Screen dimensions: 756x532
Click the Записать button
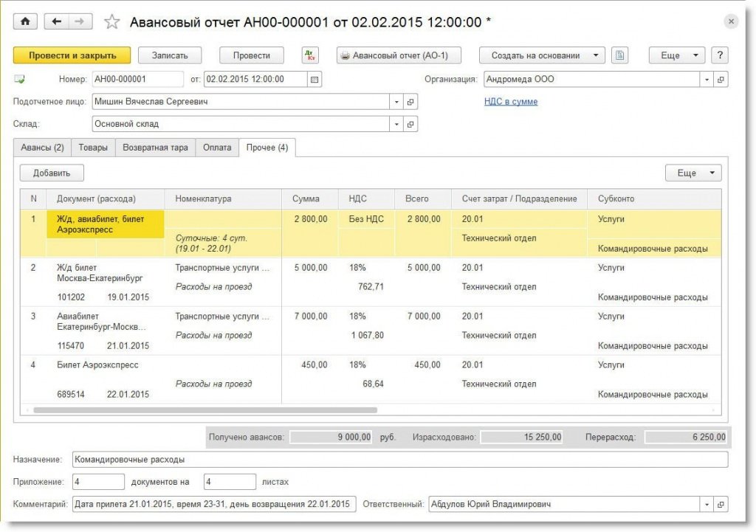coord(170,55)
